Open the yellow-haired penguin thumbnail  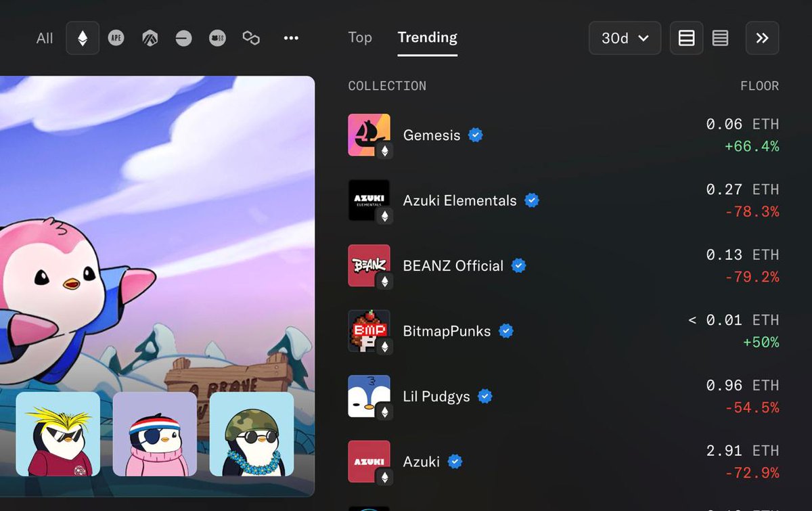coord(58,434)
